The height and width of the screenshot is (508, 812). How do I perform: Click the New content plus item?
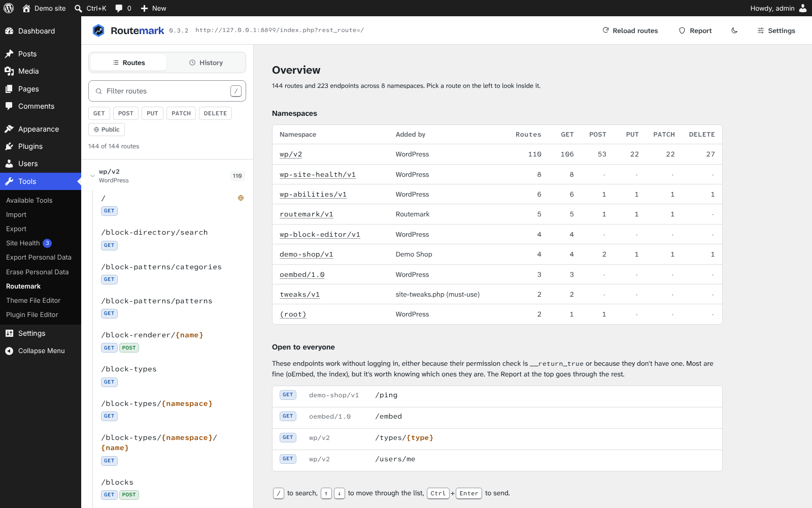[153, 8]
